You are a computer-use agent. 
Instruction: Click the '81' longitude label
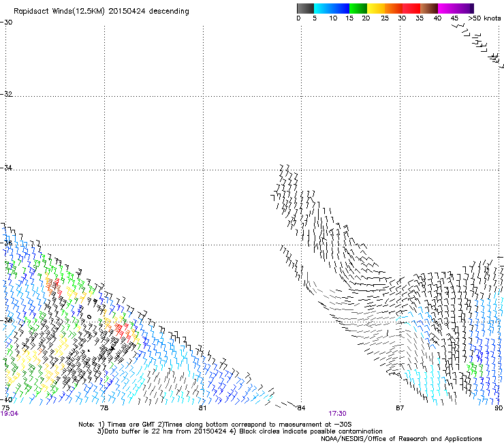point(202,408)
